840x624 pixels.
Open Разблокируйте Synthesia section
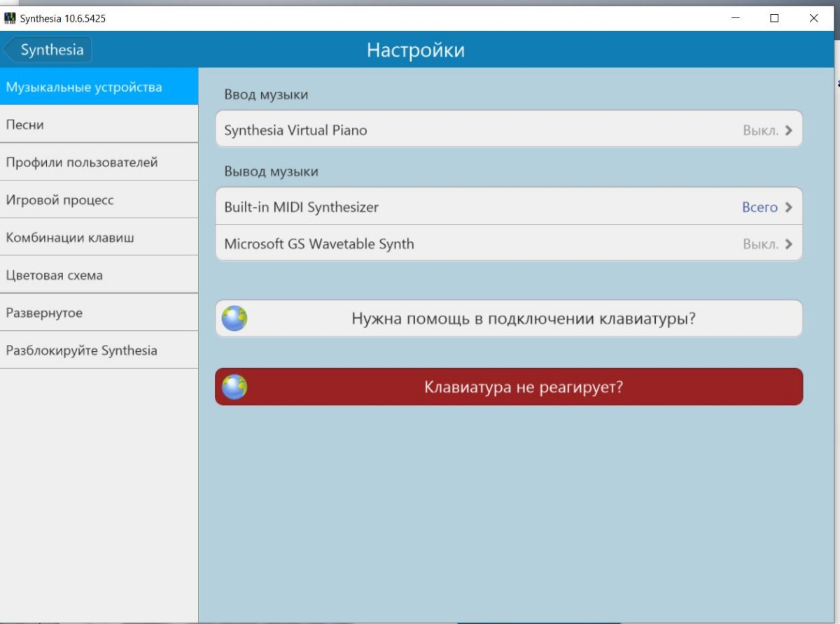(99, 350)
